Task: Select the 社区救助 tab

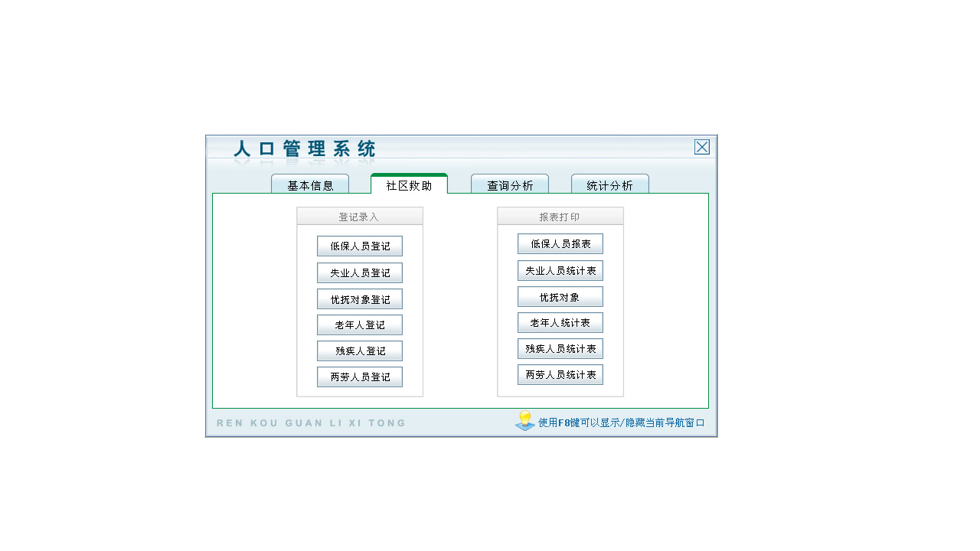Action: click(x=410, y=184)
